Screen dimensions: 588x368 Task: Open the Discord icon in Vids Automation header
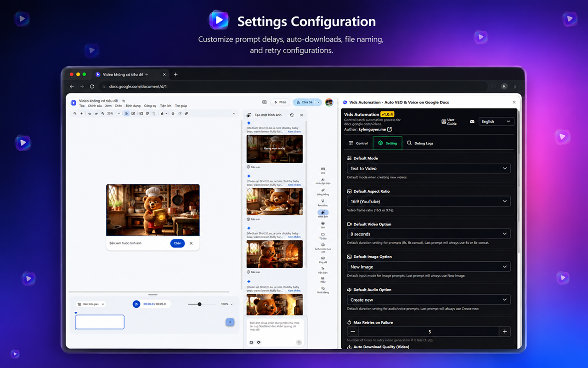click(472, 121)
